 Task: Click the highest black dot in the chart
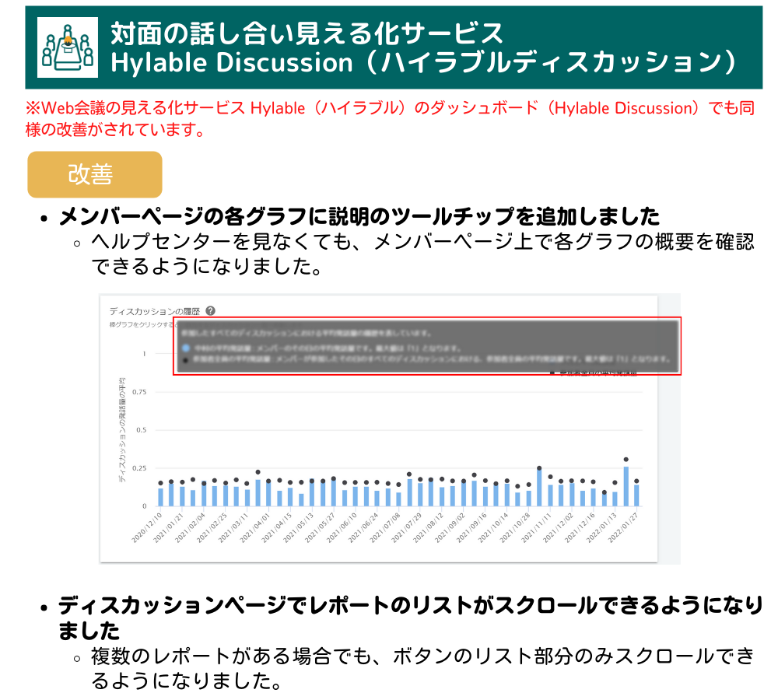pos(626,460)
